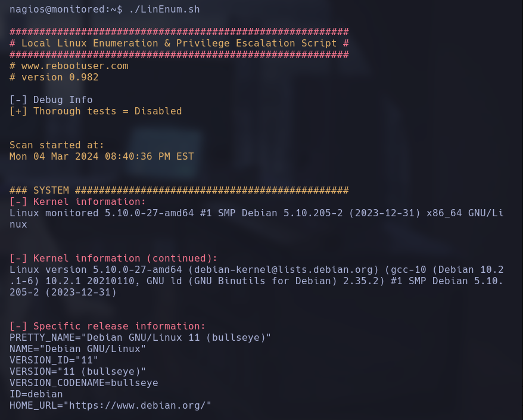
Task: Click the ./LinEnum.sh command text
Action: coord(164,10)
